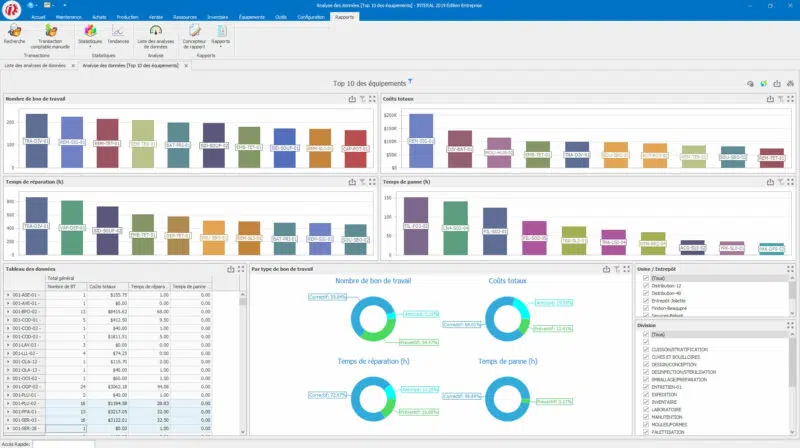800x448 pixels.
Task: Click the Recherche icon in ribbon
Action: point(15,32)
